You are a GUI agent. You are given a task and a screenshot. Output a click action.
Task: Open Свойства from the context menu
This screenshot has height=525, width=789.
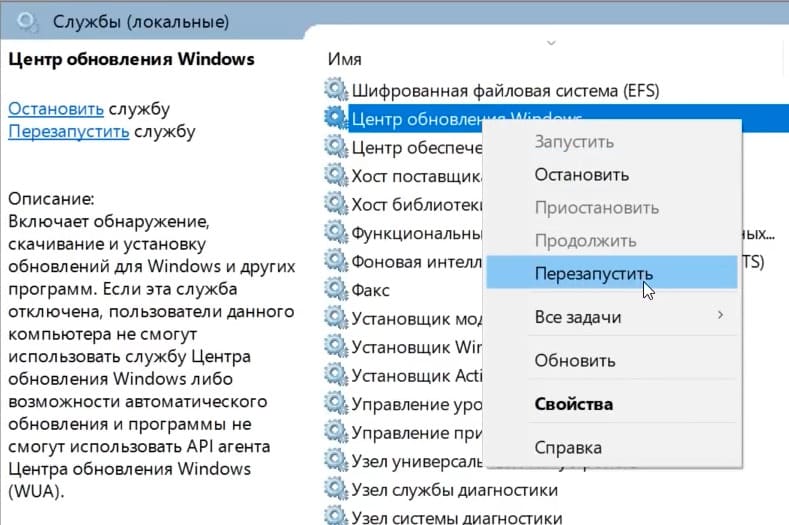tap(611, 404)
